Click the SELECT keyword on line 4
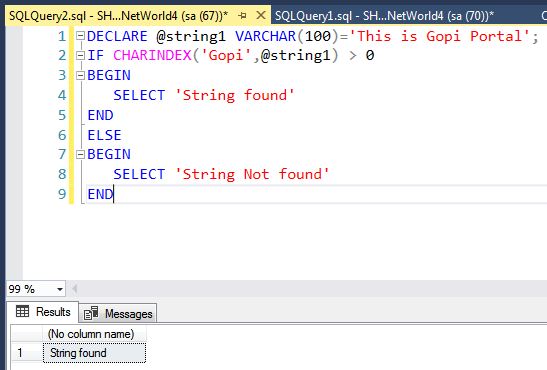This screenshot has width=547, height=370. click(x=139, y=95)
